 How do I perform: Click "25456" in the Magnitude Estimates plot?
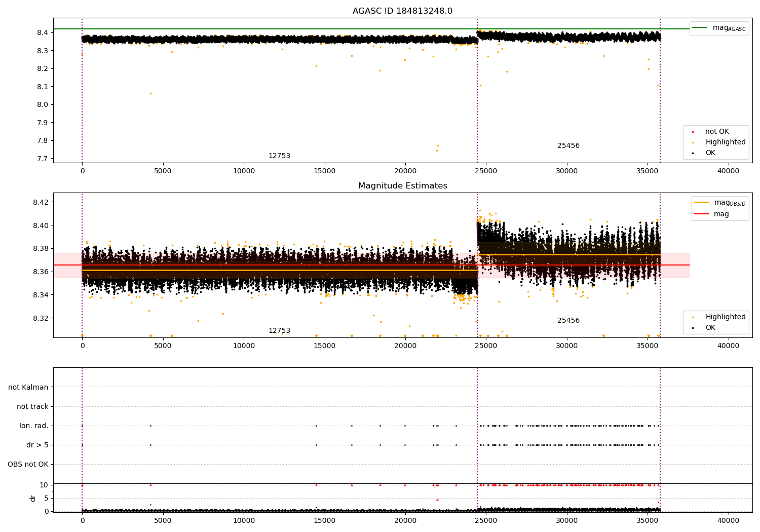[568, 321]
